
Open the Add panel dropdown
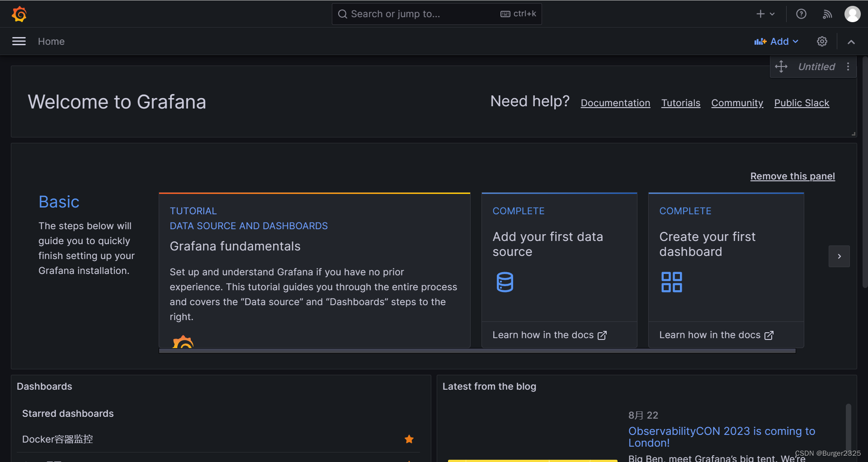point(776,42)
